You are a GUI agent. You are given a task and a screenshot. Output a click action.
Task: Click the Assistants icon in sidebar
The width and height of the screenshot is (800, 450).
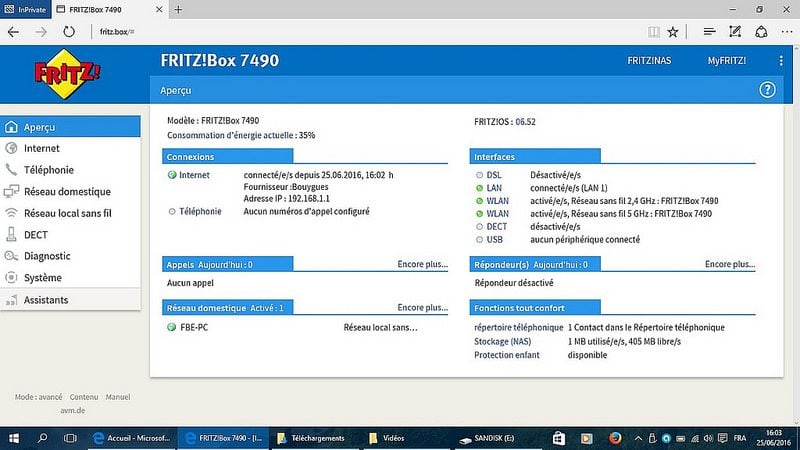tap(11, 300)
